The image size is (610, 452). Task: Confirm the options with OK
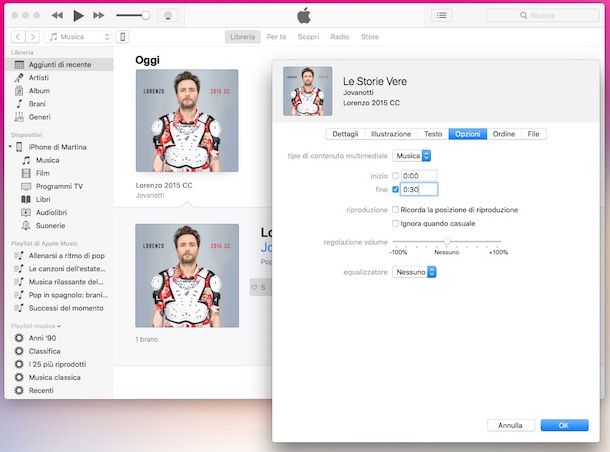pos(564,425)
